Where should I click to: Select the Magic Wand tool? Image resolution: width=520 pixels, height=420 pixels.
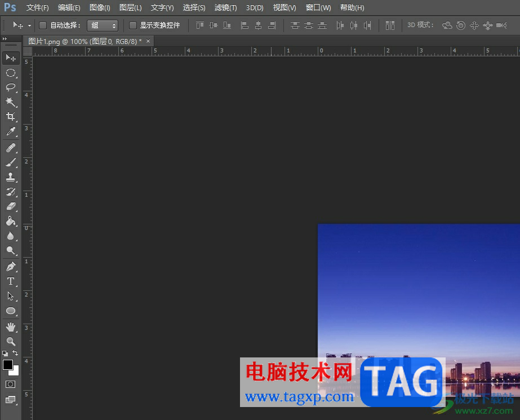coord(11,102)
